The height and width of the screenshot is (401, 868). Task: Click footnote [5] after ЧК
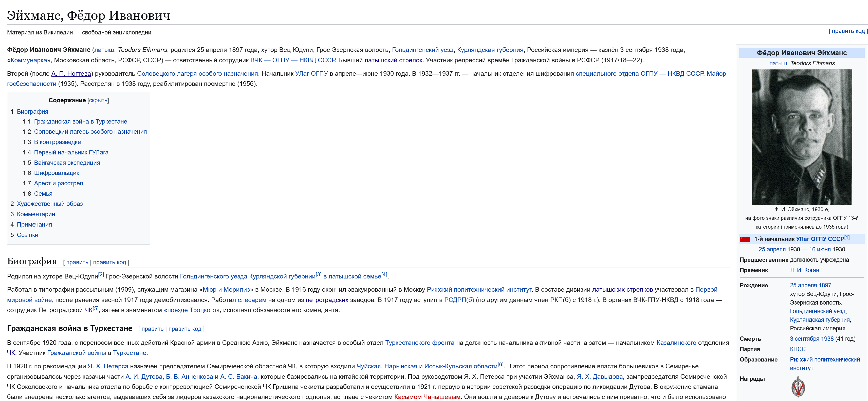point(96,308)
